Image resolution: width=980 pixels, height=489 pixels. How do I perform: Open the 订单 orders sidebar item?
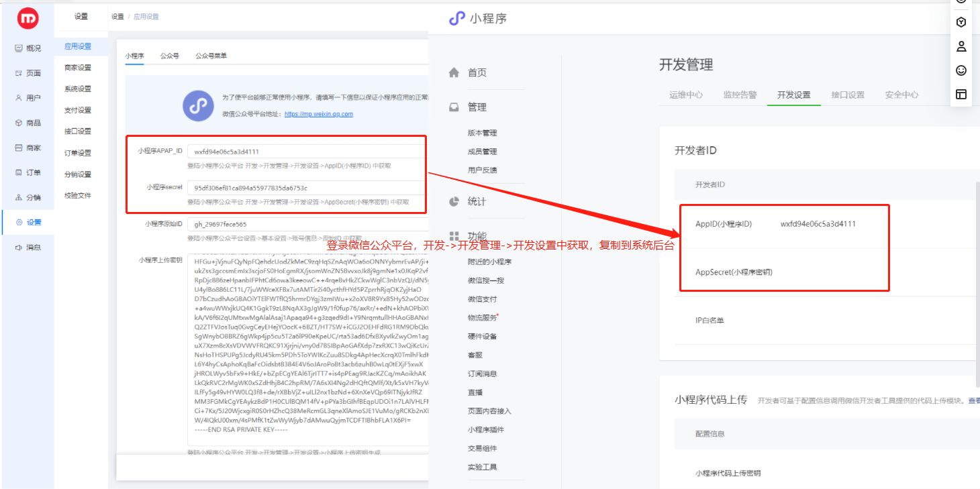pyautogui.click(x=28, y=172)
